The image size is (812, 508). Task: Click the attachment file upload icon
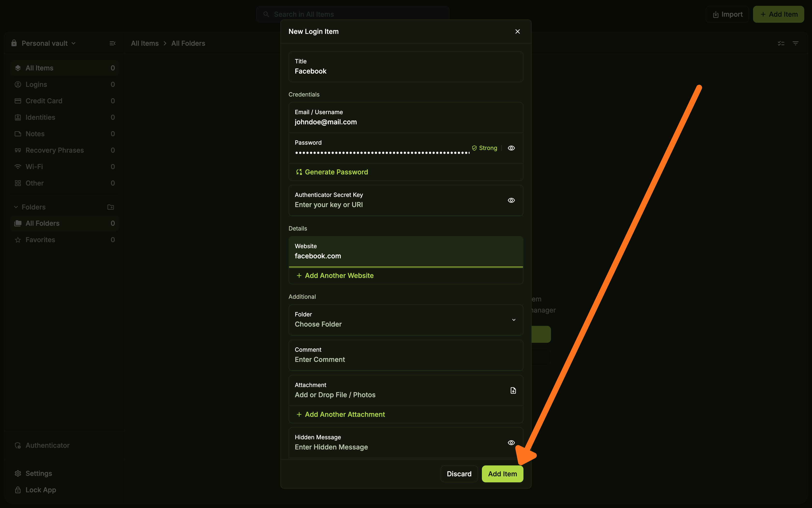[513, 390]
